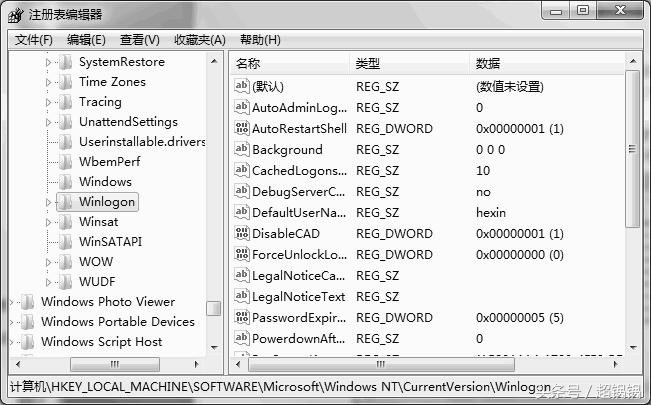The image size is (651, 405).
Task: Click the Windows Script Host folder icon
Action: [x=27, y=342]
